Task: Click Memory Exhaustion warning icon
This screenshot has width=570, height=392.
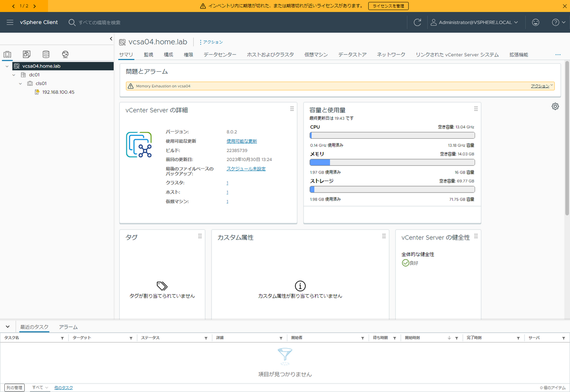Action: click(x=131, y=86)
